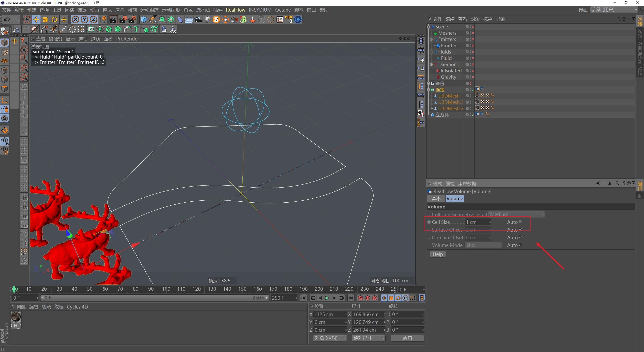The width and height of the screenshot is (644, 352).
Task: Enable the Cell Size Auto checkbox
Action: [520, 222]
